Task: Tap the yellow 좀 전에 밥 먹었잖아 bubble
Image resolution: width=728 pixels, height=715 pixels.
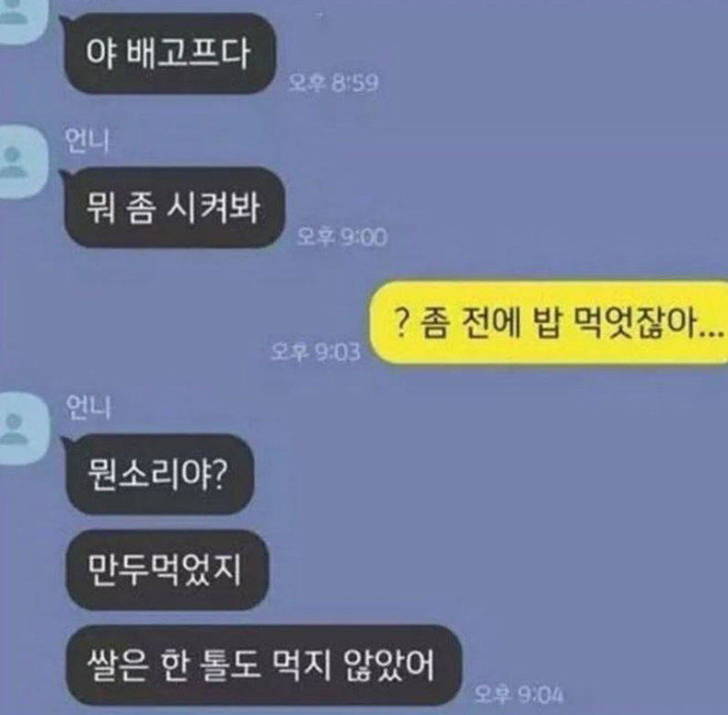Action: coord(549,322)
